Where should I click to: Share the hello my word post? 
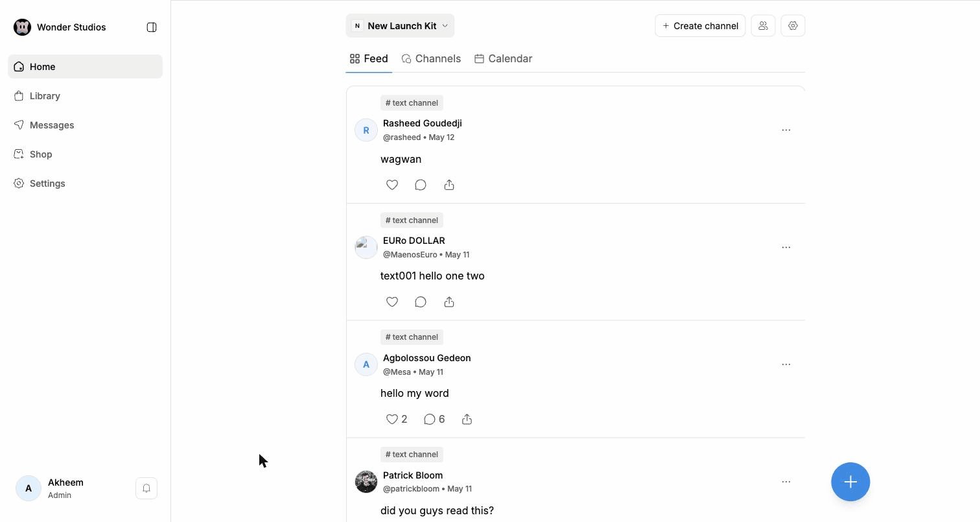(x=467, y=420)
